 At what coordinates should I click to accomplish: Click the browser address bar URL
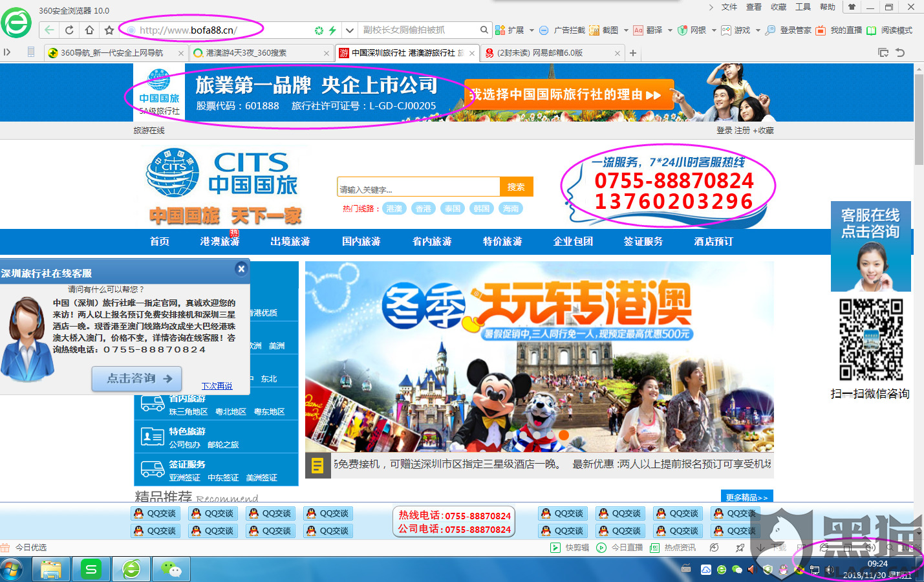tap(188, 30)
